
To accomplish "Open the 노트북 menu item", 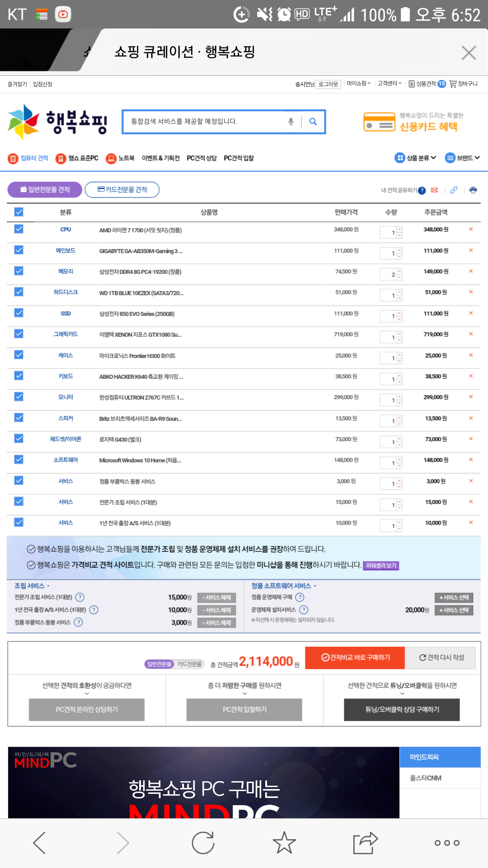I will click(120, 158).
